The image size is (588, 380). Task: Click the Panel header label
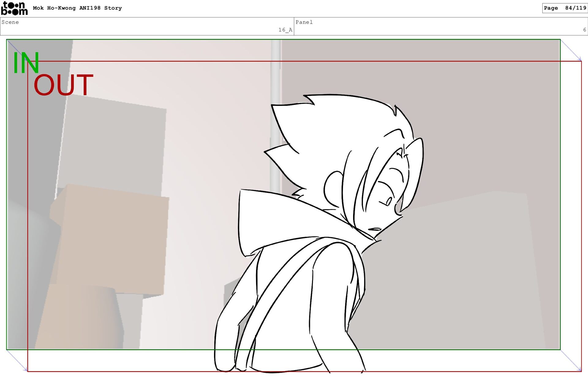tap(304, 22)
